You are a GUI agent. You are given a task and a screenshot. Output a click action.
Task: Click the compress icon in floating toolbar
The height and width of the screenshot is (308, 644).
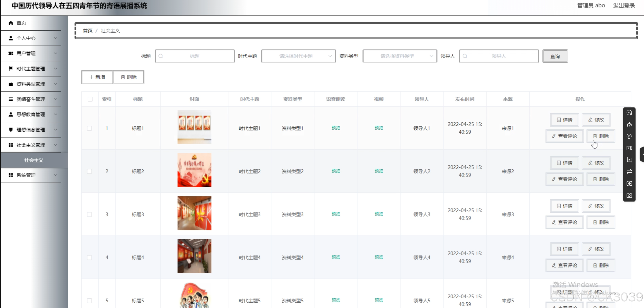click(x=629, y=184)
